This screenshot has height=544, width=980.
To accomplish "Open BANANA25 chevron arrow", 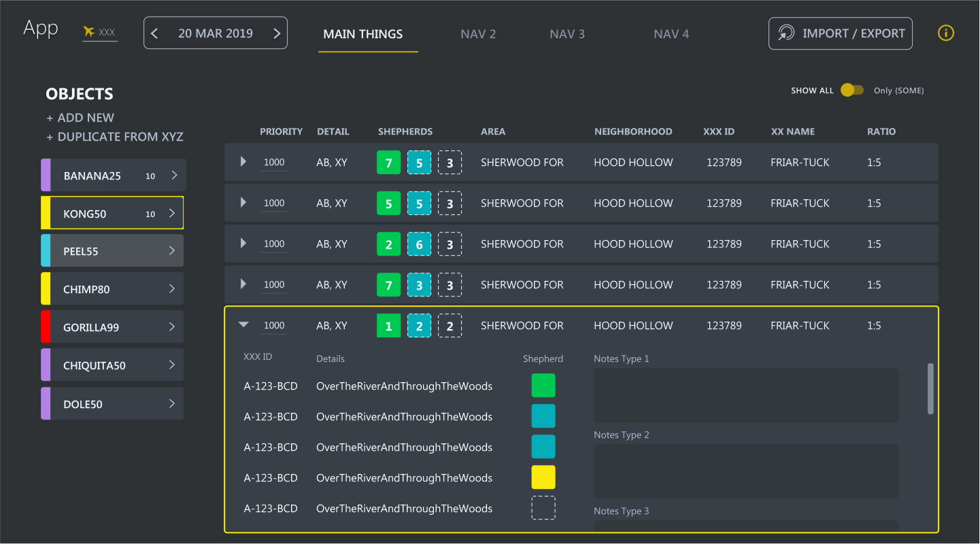I will tap(174, 175).
